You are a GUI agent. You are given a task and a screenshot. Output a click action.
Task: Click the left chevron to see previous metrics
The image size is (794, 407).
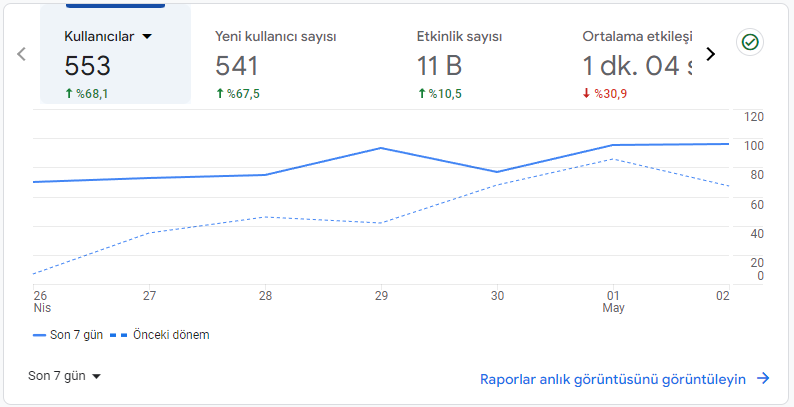coord(21,54)
